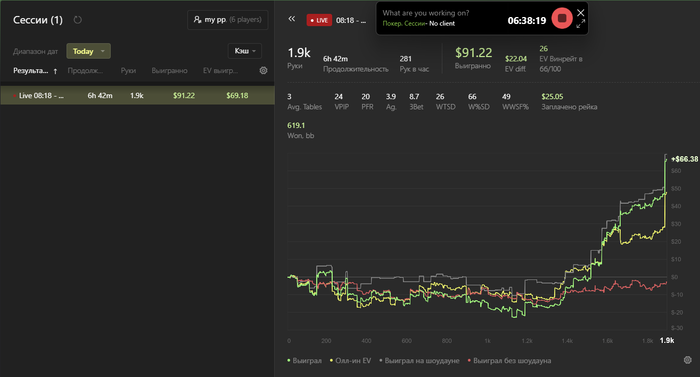Viewport: 700px width, 377px height.
Task: Collapse the detail panel with double-chevron icon
Action: click(x=292, y=19)
